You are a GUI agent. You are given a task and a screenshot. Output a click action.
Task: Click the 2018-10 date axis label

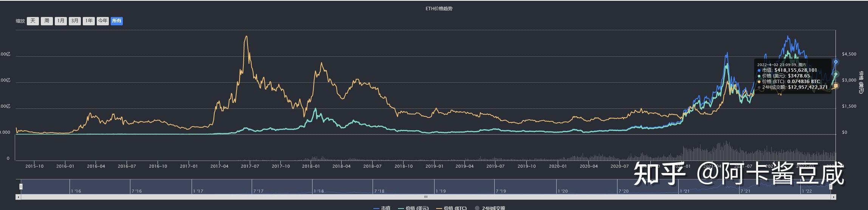tap(404, 166)
